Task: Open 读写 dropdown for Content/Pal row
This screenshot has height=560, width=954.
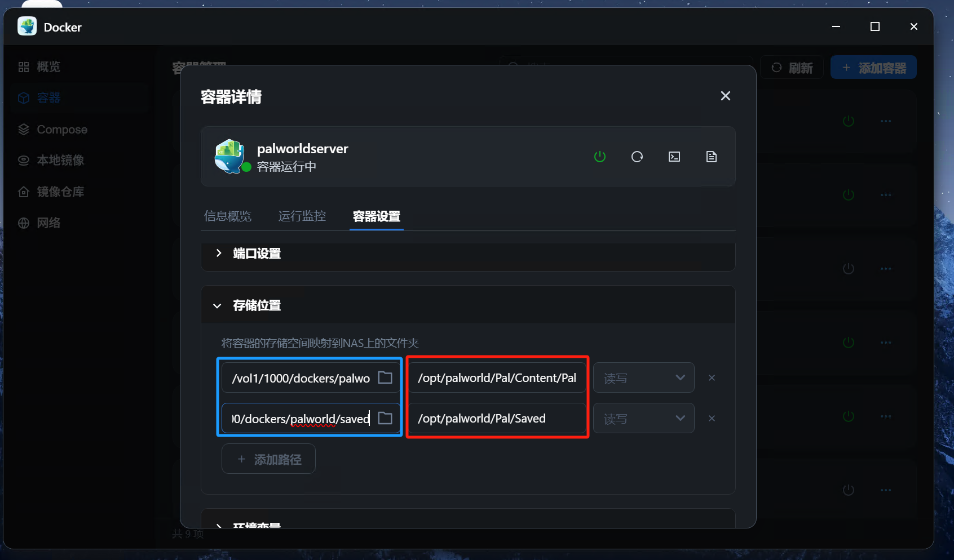Action: click(x=643, y=377)
